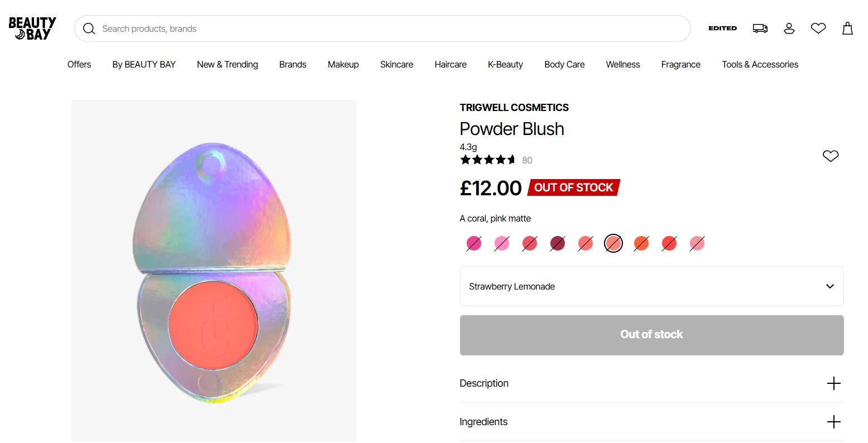Viewport: 868px width, 443px height.
Task: Open the Strawberry Lemonade shade dropdown
Action: tap(651, 286)
